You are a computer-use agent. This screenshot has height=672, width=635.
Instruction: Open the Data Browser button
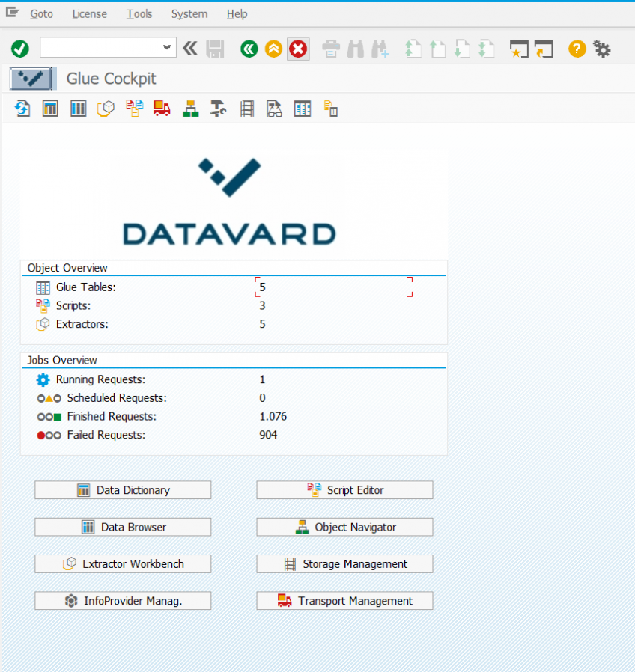(123, 527)
